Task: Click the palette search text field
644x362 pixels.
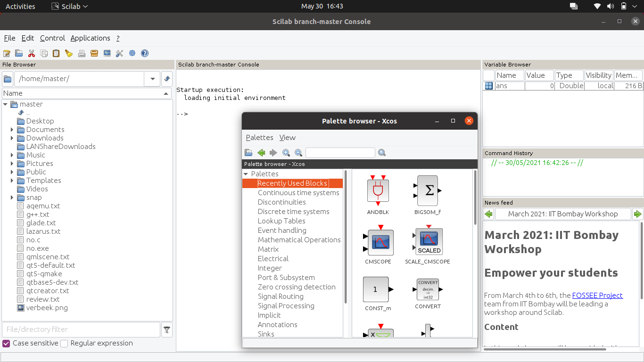Action: 340,153
